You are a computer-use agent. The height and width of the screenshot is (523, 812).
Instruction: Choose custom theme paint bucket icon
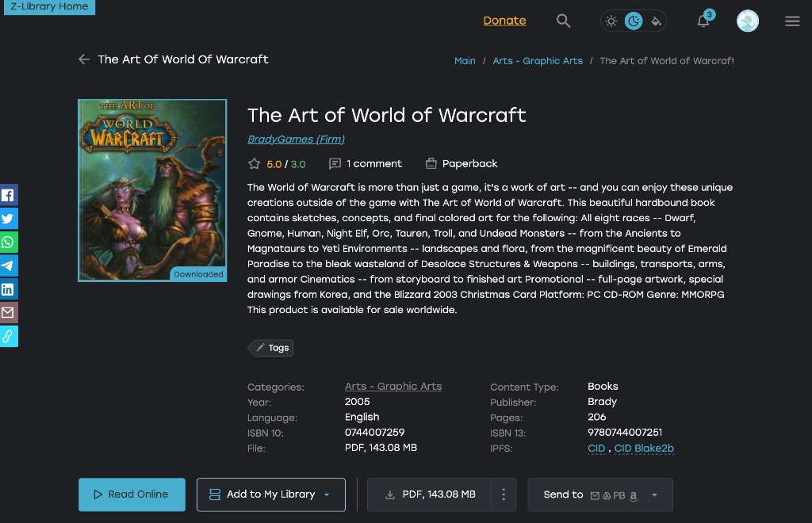click(x=656, y=21)
